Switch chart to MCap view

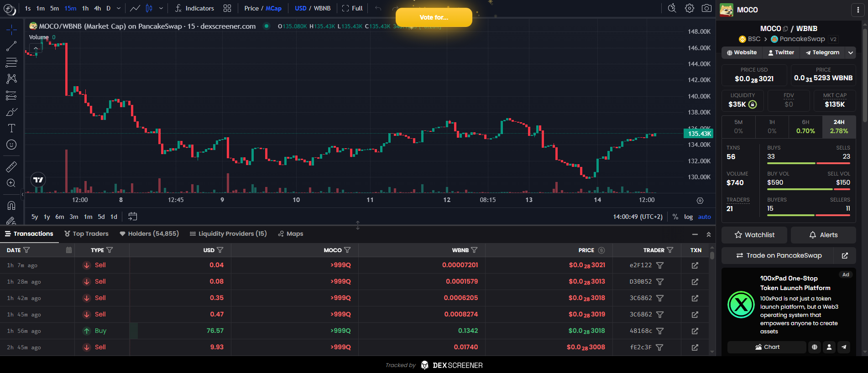click(x=274, y=8)
